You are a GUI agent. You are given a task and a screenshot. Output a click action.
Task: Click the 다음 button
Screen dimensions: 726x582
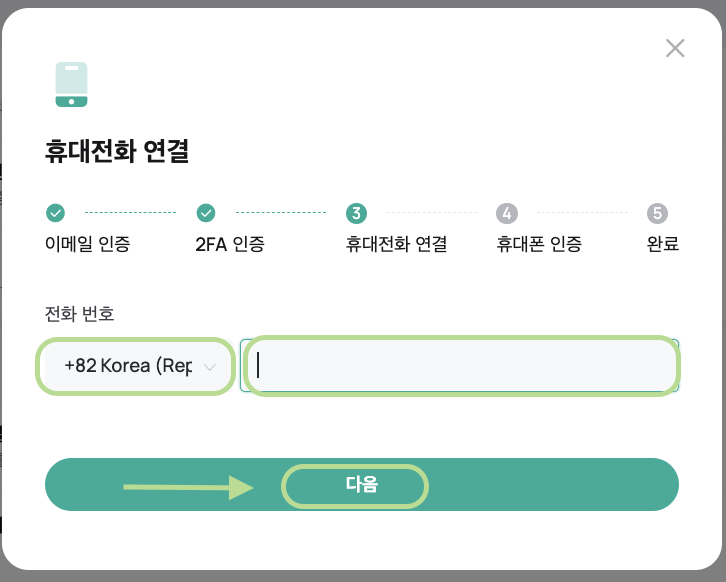pyautogui.click(x=362, y=484)
